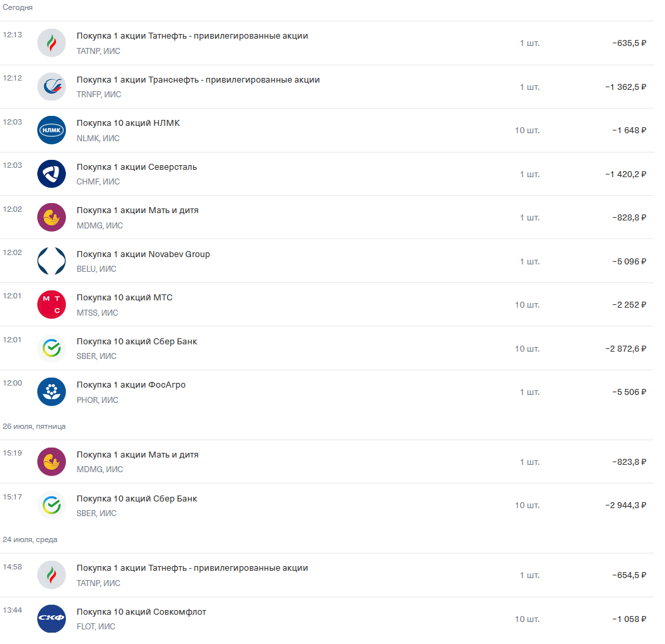Click the Severstal dark blue logo
Screen dimensions: 665x644
tap(51, 174)
